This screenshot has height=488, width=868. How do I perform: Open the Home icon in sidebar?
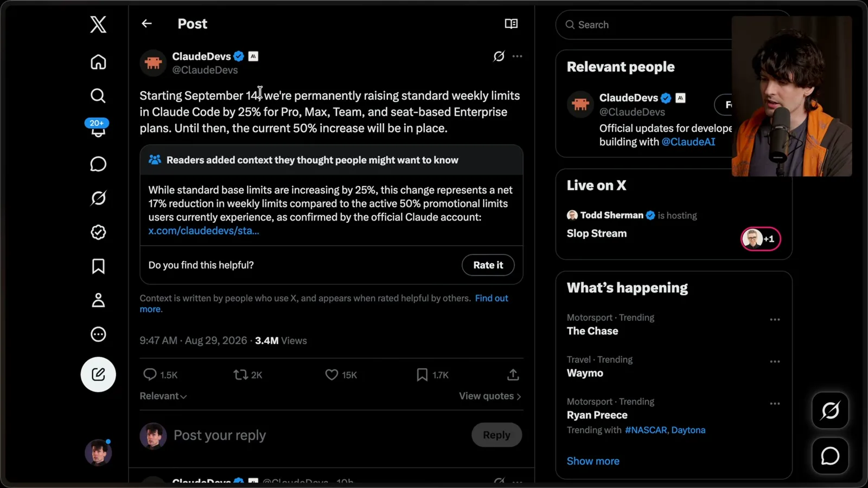98,62
